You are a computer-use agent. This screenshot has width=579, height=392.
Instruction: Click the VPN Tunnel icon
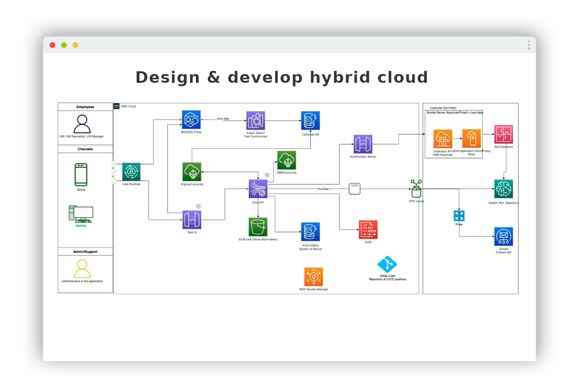coord(416,189)
